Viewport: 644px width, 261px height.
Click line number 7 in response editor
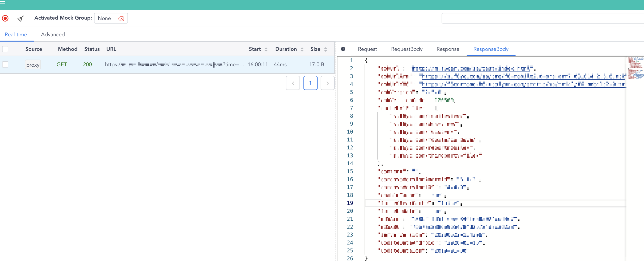[x=351, y=108]
